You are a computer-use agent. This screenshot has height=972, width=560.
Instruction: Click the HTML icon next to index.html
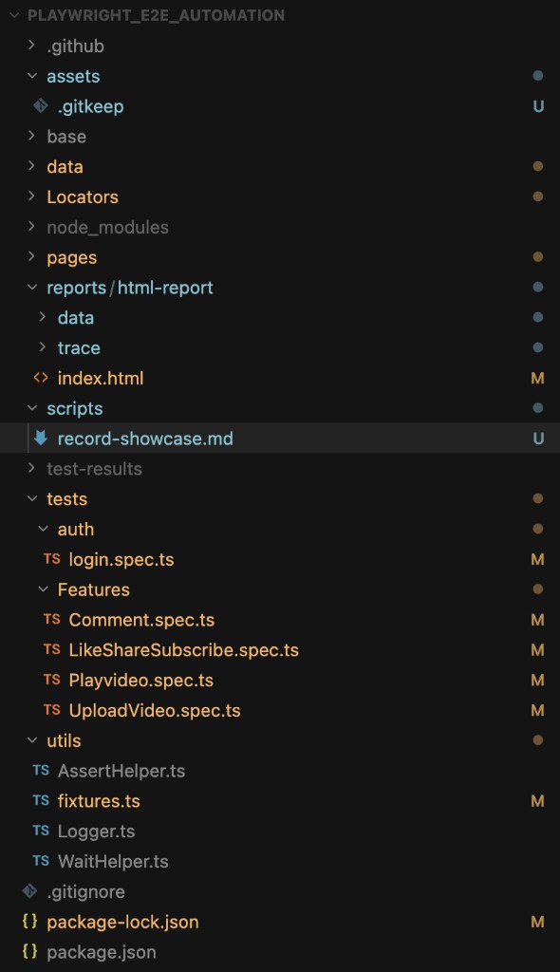pos(41,378)
